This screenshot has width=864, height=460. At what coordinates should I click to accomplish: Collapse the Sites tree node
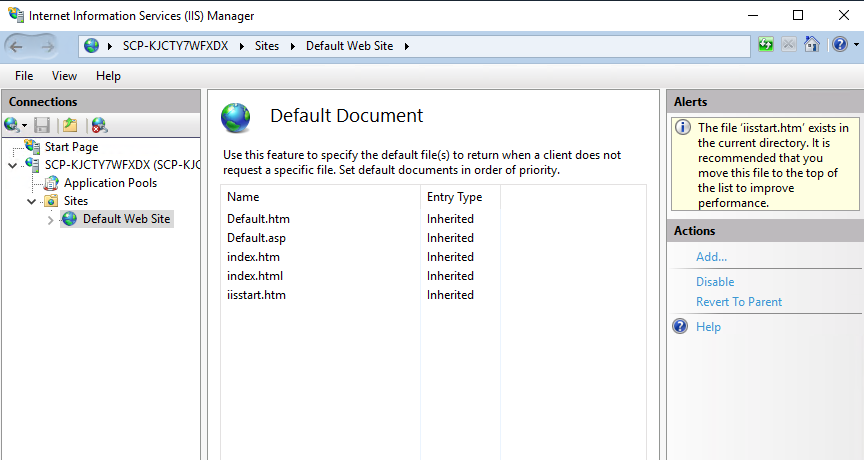[x=31, y=202]
